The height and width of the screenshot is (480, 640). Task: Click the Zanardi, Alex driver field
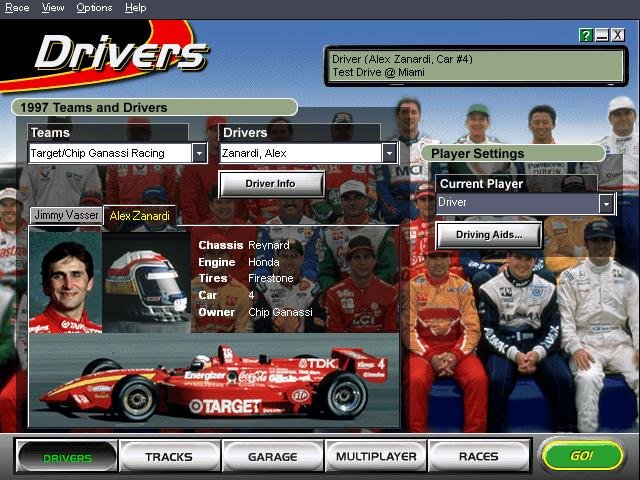[301, 153]
